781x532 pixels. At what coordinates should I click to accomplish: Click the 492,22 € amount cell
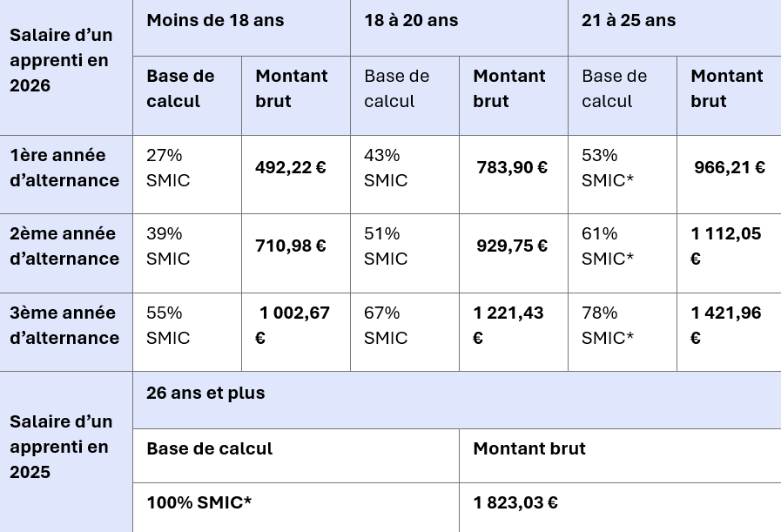pyautogui.click(x=291, y=168)
